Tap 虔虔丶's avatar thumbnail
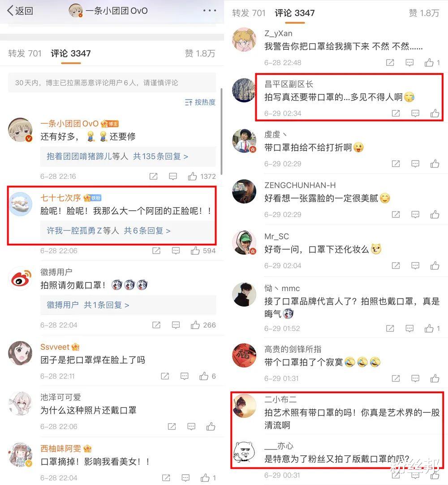 click(244, 141)
